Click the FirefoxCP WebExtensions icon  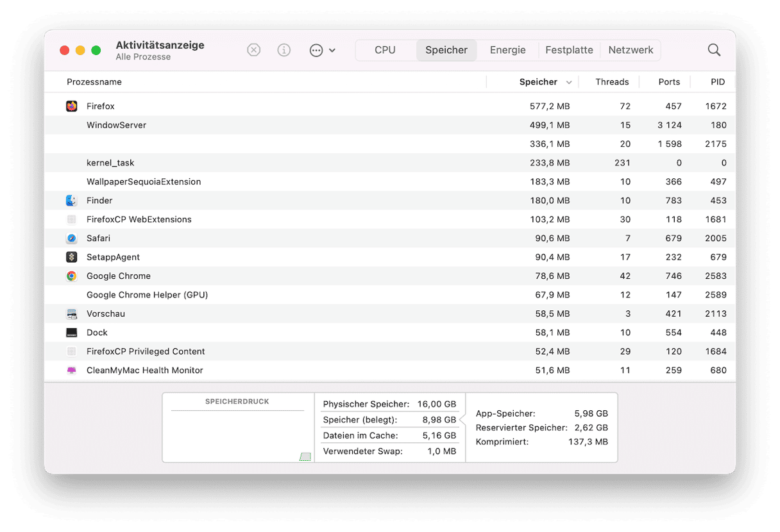72,219
